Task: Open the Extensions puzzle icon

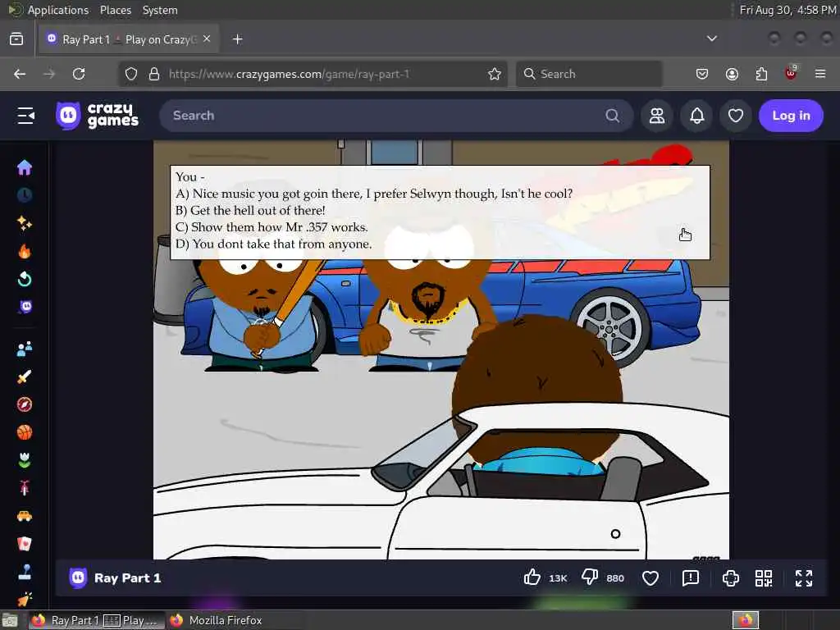Action: point(761,74)
